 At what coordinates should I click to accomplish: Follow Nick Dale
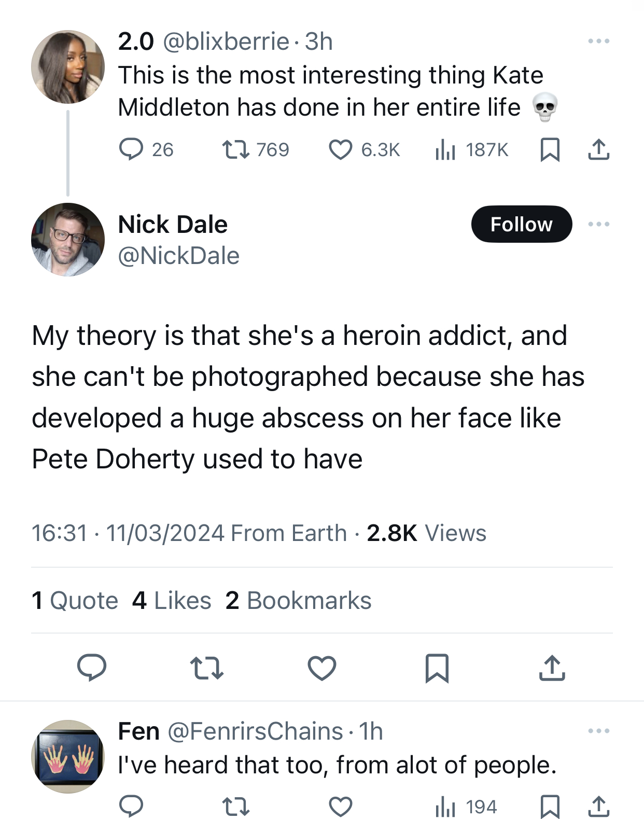coord(521,224)
